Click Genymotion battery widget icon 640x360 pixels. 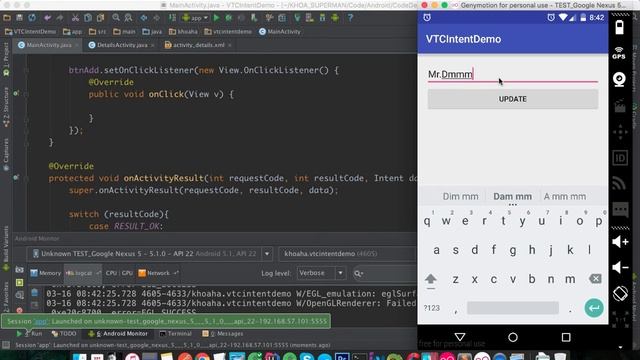point(620,28)
